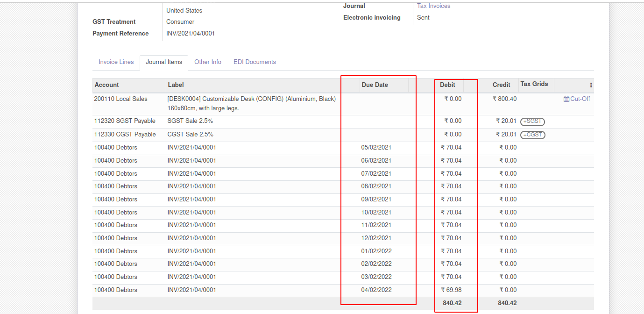Screen dimensions: 644x314
Task: Sort by the Account column header
Action: [107, 85]
